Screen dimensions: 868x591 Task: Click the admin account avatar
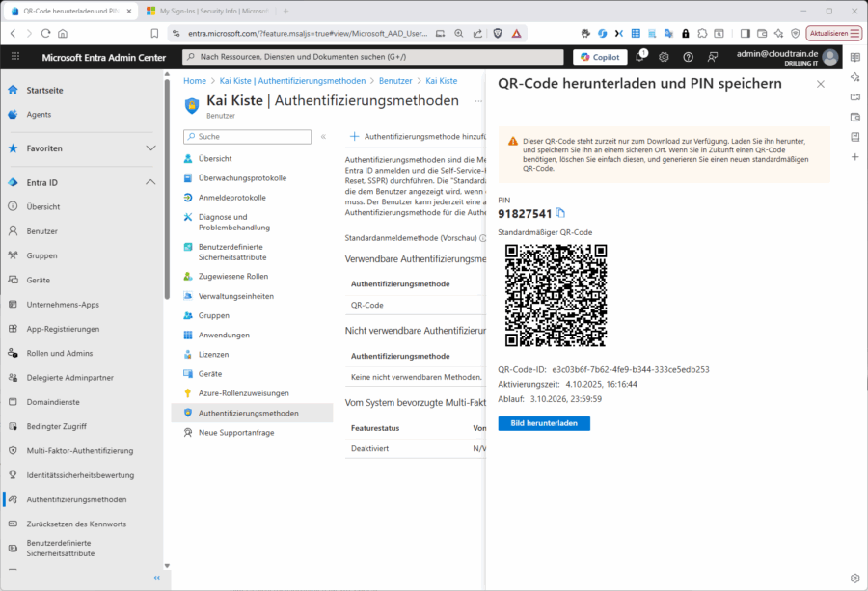point(829,57)
